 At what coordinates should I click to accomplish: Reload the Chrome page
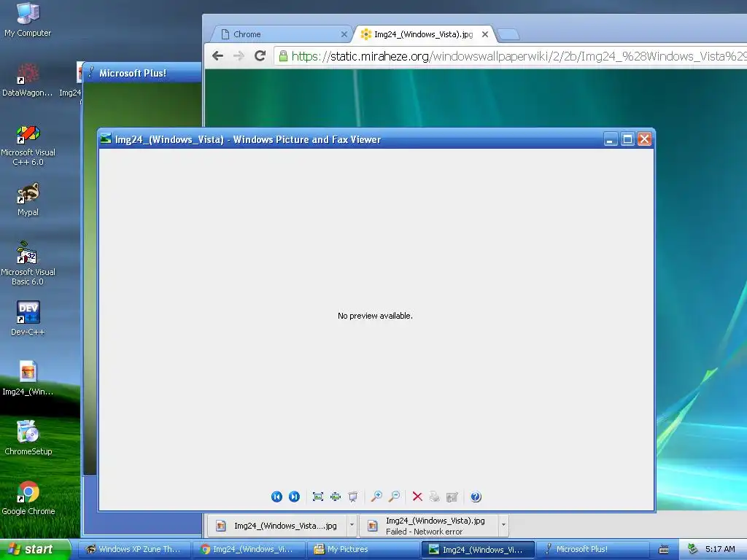(x=260, y=55)
